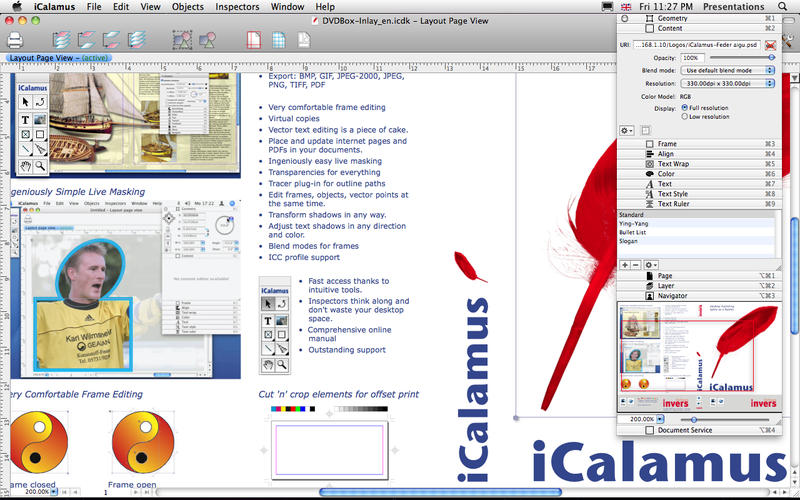Image resolution: width=800 pixels, height=500 pixels.
Task: Click the Group objects icon with the dashed outline
Action: click(182, 40)
